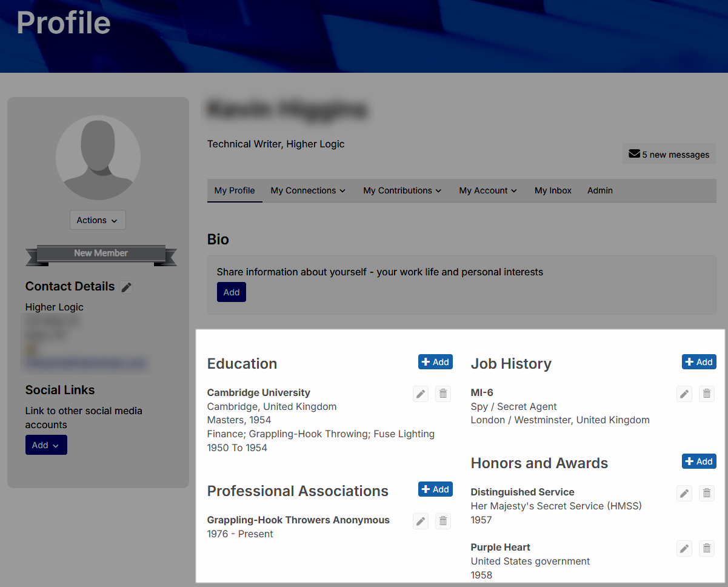
Task: Open the Actions dropdown
Action: (98, 220)
